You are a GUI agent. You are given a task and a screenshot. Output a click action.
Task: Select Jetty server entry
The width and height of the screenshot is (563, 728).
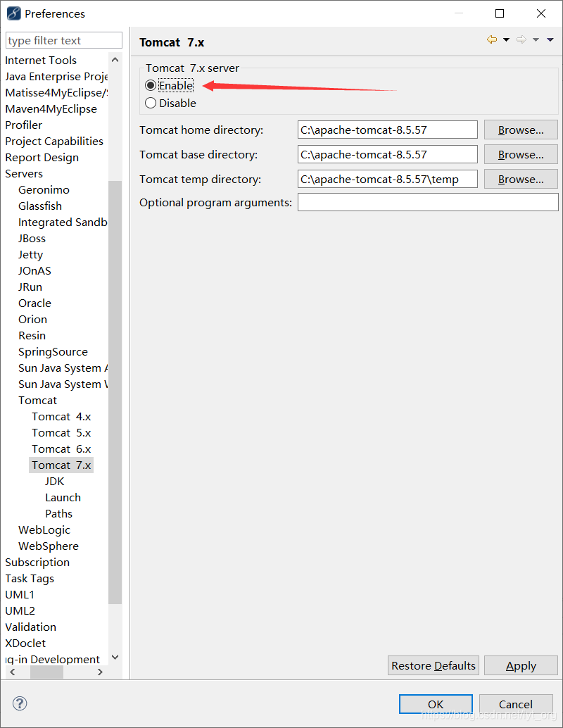[31, 255]
